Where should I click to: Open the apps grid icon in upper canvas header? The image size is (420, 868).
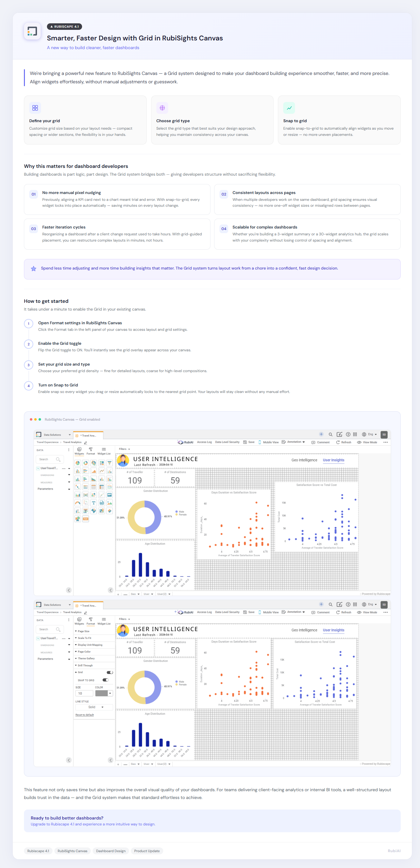[355, 434]
